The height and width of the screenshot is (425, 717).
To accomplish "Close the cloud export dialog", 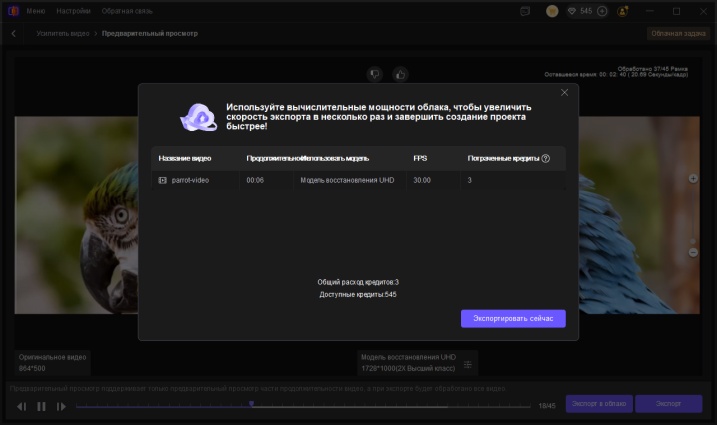I will coord(564,92).
